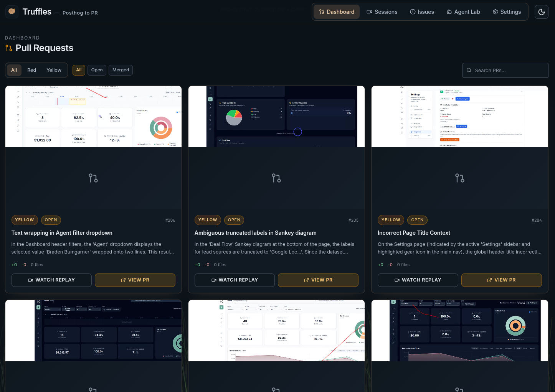Screen dimensions: 555x392
Task: Toggle the Merged status filter
Action: pos(121,70)
